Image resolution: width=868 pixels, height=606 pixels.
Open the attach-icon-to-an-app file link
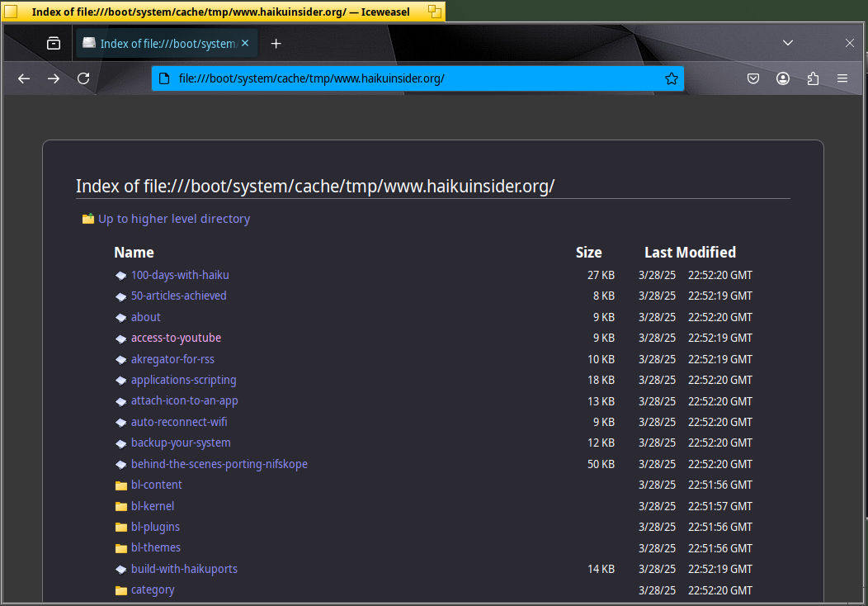[x=184, y=401]
